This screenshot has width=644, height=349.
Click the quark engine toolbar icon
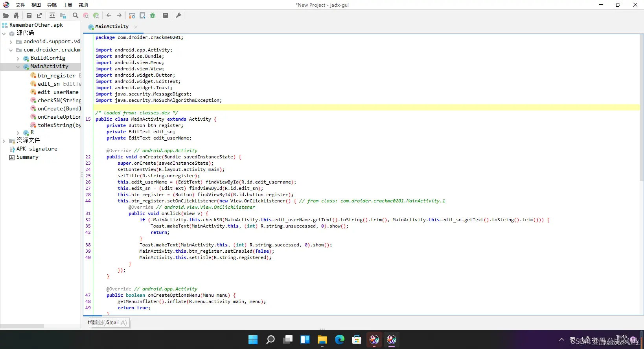click(142, 15)
